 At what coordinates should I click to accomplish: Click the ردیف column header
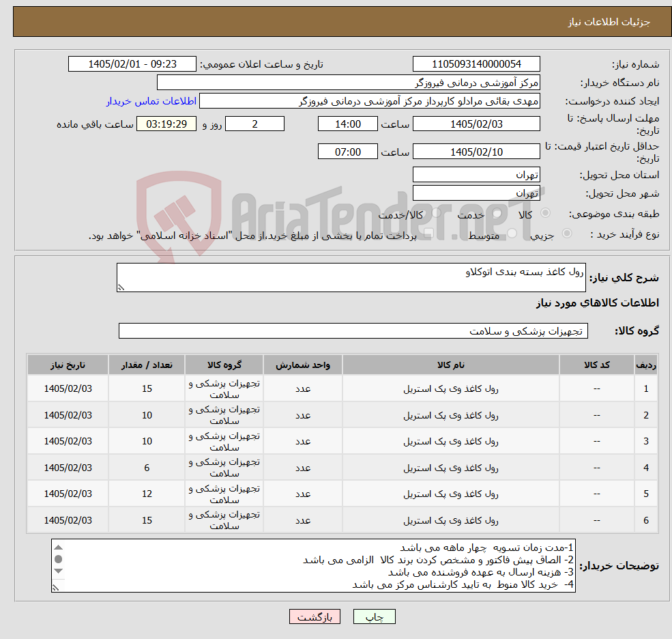(646, 365)
